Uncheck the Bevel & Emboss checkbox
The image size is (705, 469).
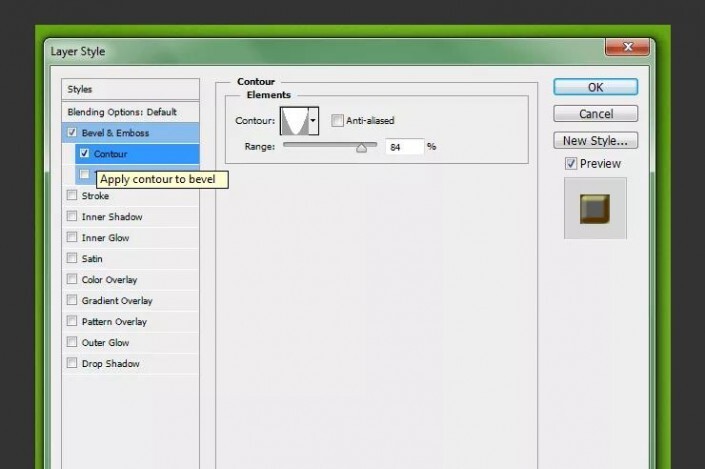point(71,132)
